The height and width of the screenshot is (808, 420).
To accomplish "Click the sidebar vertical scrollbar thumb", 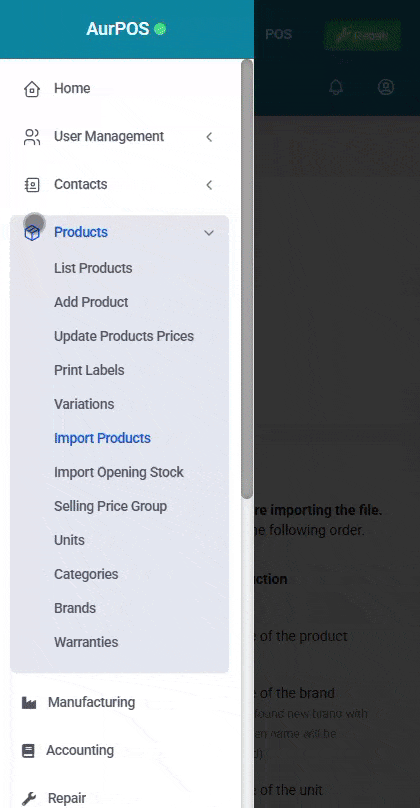I will [x=247, y=279].
